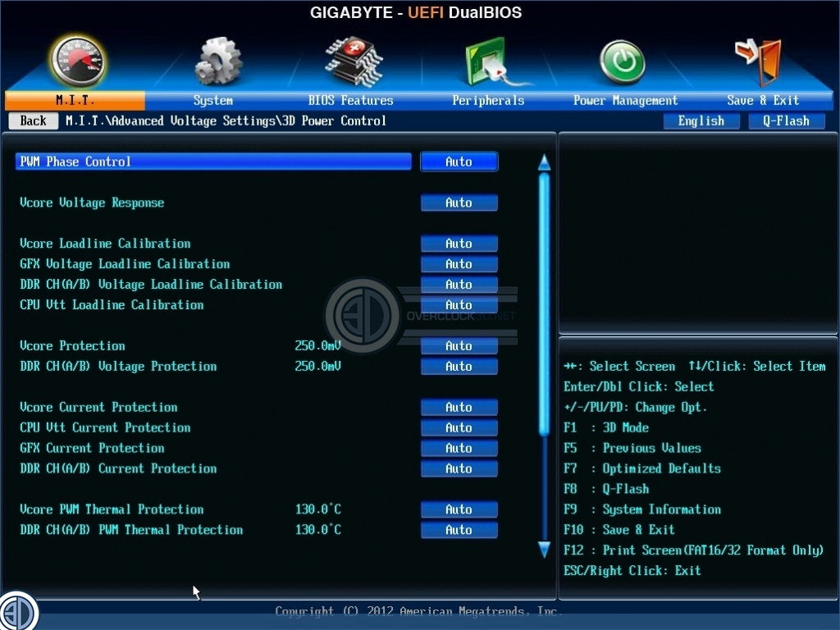Select DDR CH(A/B) Voltage Loadline Calibration label
Viewport: 840px width, 630px height.
pos(151,284)
